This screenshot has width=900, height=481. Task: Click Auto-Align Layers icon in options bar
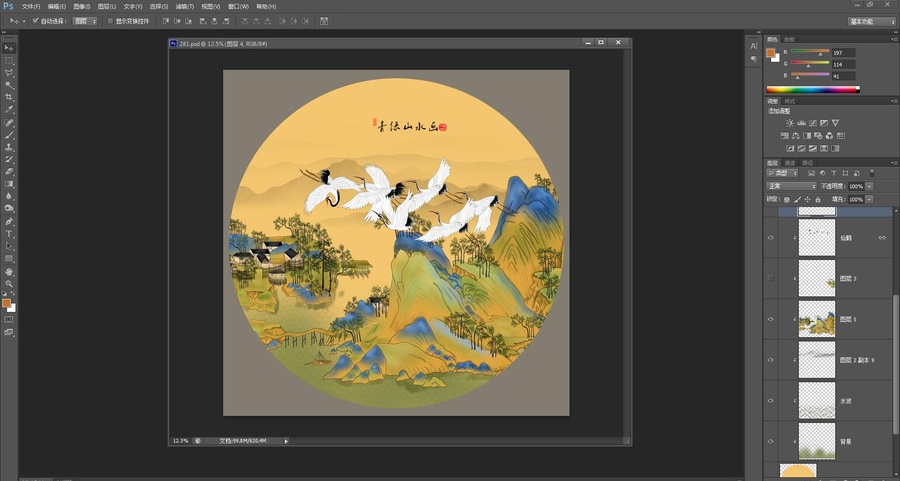[324, 21]
